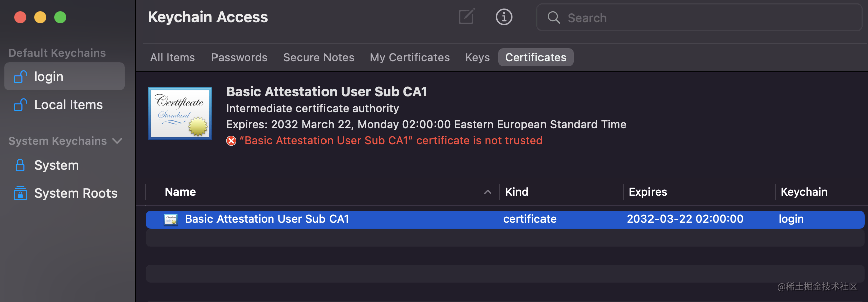Switch to the Passwords tab
Viewport: 868px width, 302px height.
(x=239, y=57)
